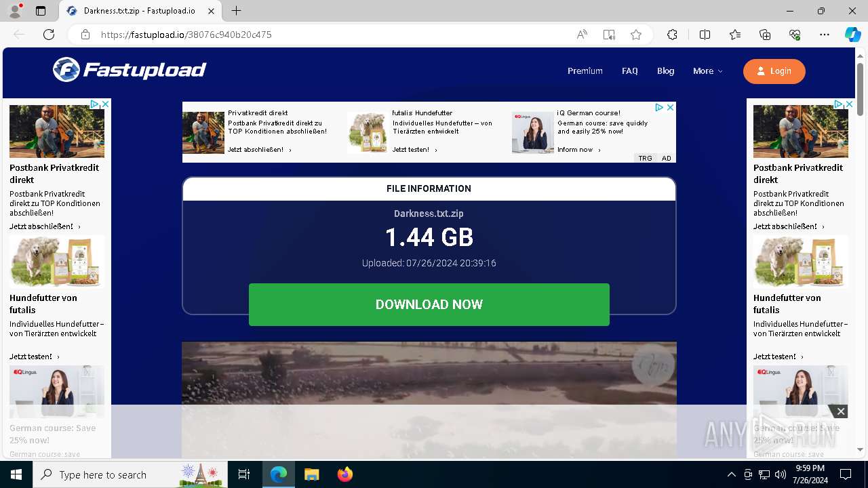Click the futalis Hundefutter banner image
868x488 pixels.
coord(368,132)
